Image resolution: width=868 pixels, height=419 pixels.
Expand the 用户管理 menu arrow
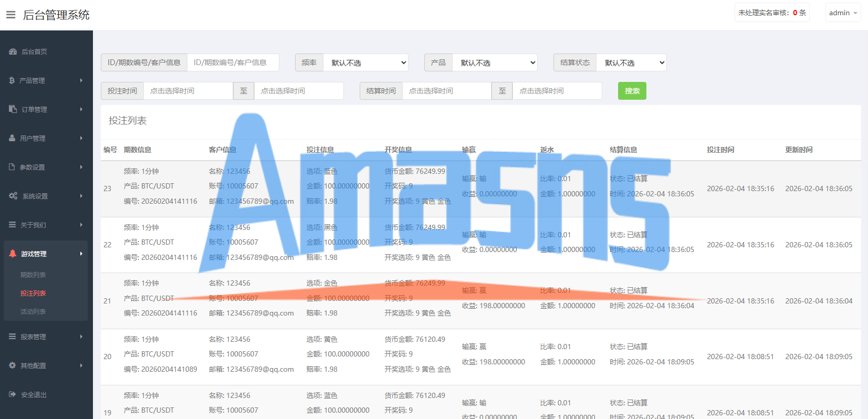(x=81, y=138)
